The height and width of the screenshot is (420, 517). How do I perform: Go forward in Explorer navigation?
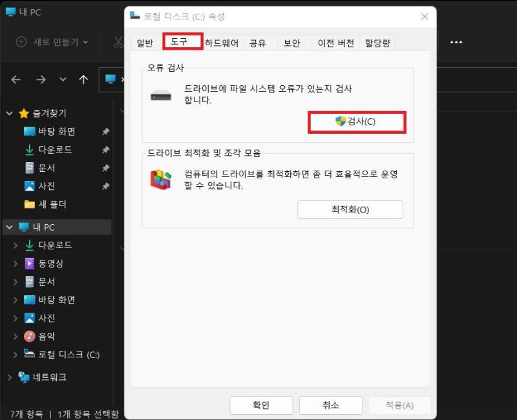[x=41, y=79]
